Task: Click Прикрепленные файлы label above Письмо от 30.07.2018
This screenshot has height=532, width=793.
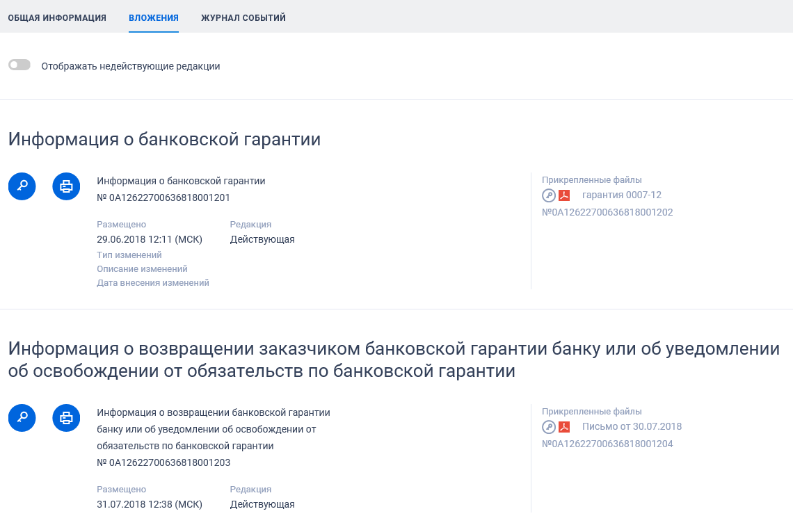Action: [592, 412]
